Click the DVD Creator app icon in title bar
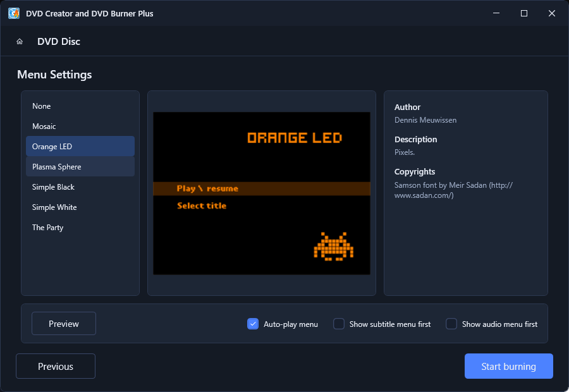This screenshot has height=392, width=569. click(x=14, y=13)
